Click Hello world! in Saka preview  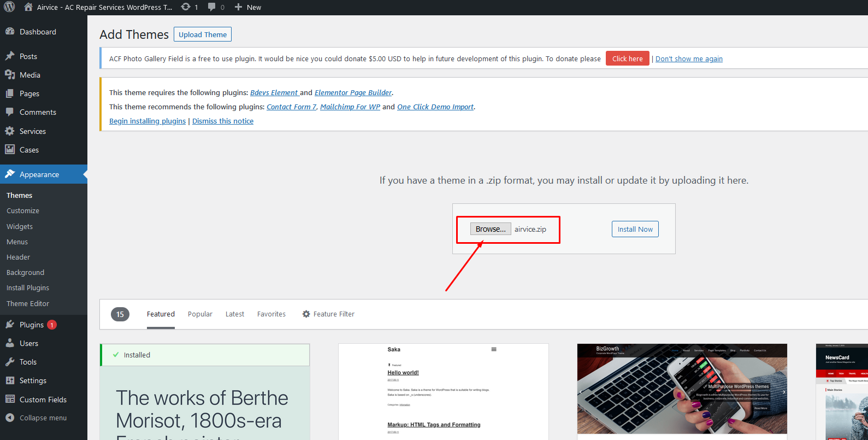[403, 373]
